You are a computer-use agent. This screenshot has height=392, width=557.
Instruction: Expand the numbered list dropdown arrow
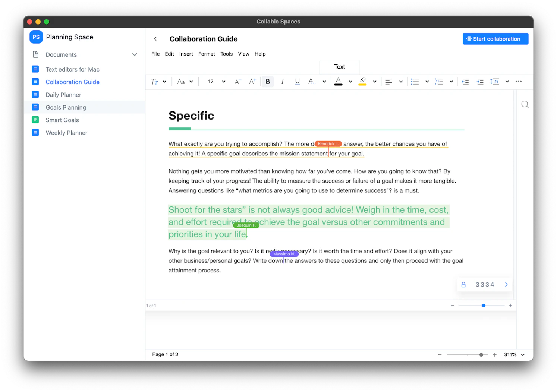(451, 82)
